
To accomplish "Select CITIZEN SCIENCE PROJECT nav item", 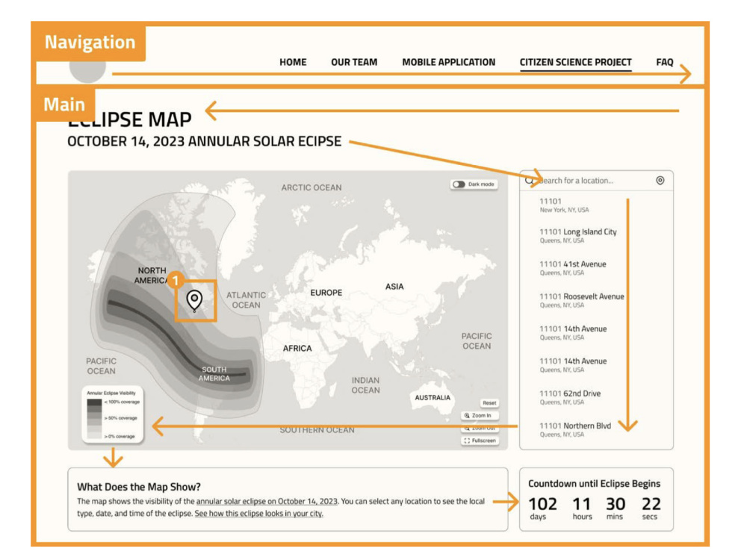I will point(575,63).
